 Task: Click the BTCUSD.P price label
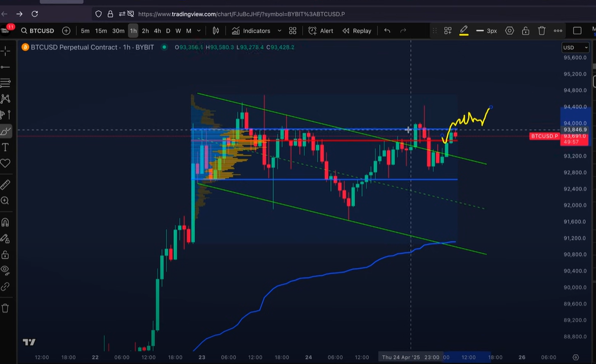tap(545, 136)
